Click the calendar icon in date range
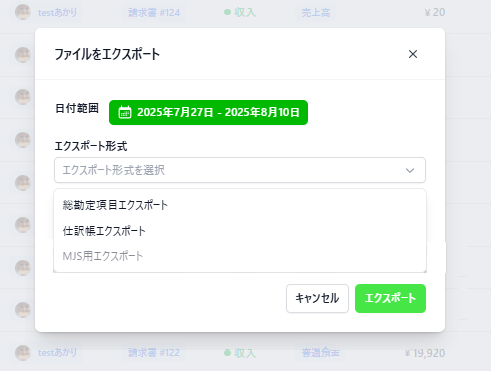 tap(125, 112)
